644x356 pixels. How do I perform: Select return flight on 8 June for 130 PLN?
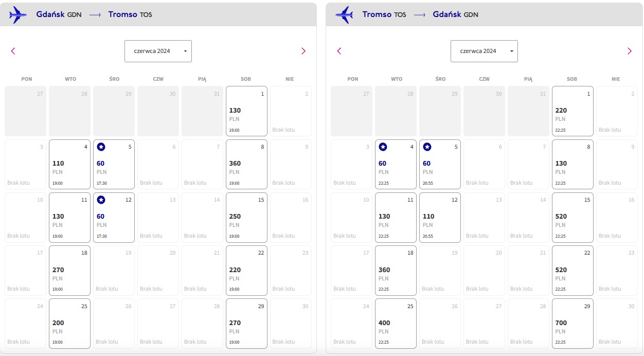coord(573,164)
